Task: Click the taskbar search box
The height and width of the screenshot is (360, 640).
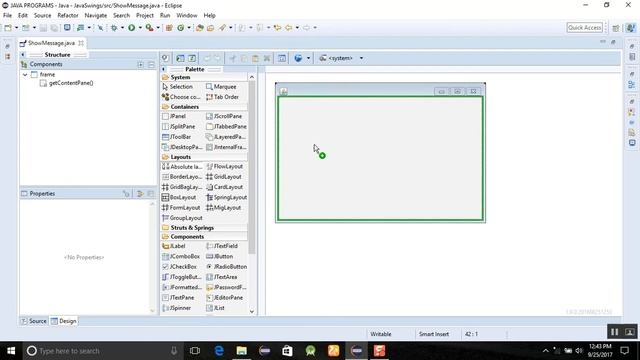Action: 102,351
